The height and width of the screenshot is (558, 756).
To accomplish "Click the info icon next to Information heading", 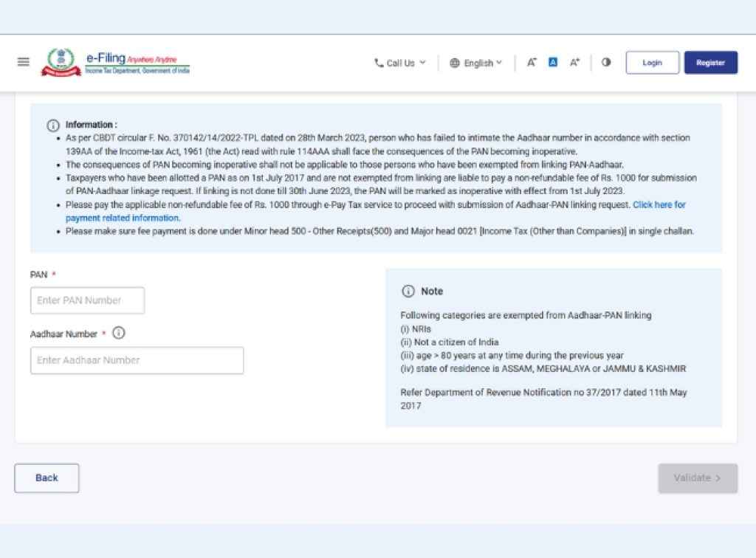I will point(52,125).
